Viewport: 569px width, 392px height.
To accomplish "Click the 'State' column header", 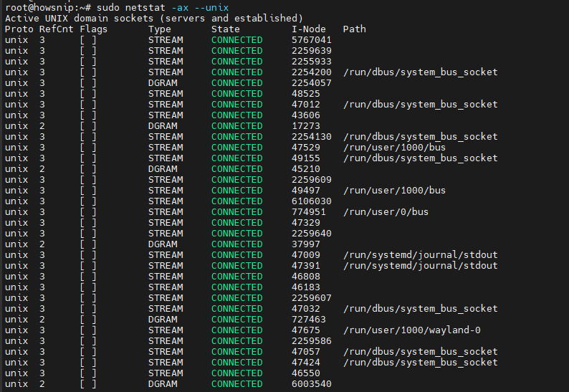I will click(225, 29).
